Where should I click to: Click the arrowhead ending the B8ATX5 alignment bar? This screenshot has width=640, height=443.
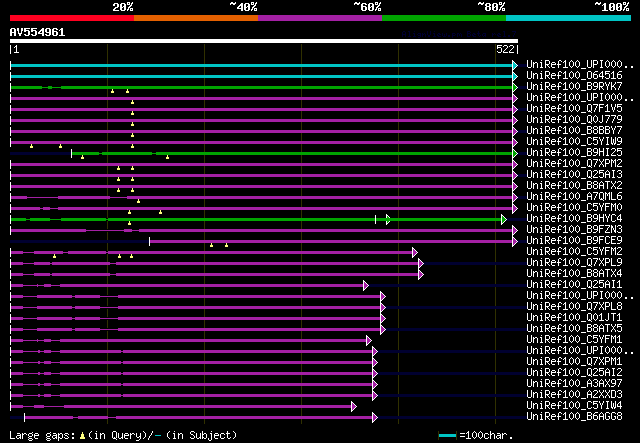(383, 330)
